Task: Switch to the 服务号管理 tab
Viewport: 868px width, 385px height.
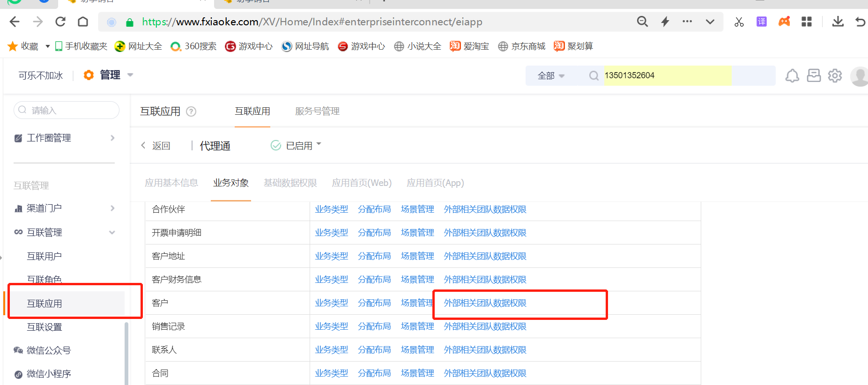Action: [317, 111]
